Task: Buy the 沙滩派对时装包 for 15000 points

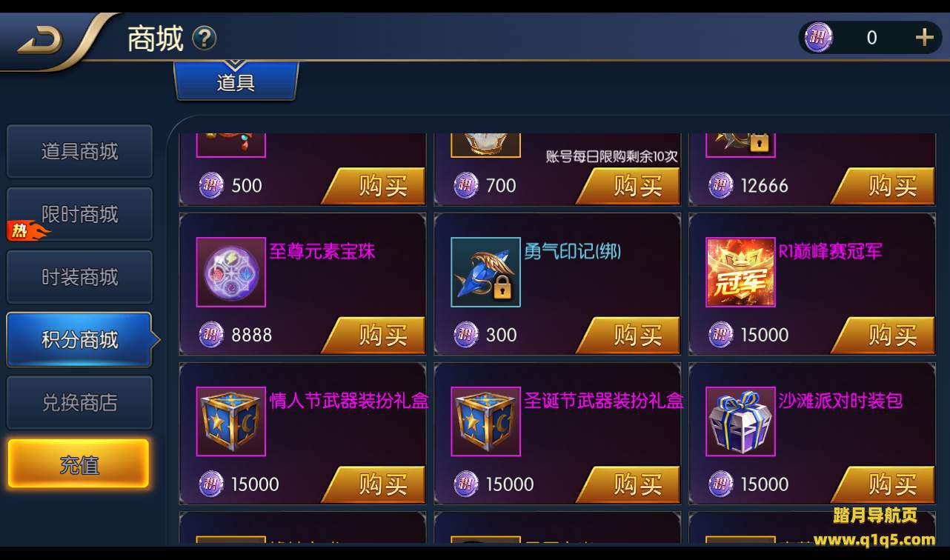Action: point(885,485)
